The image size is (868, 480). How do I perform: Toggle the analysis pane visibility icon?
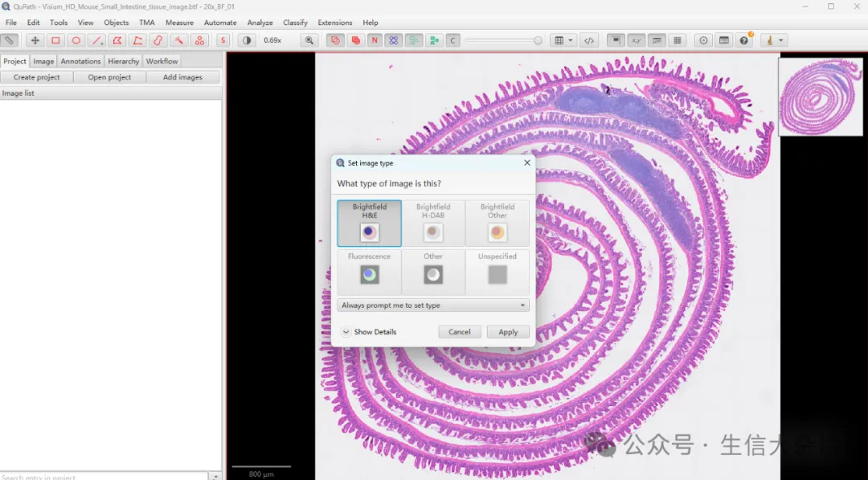coord(10,40)
